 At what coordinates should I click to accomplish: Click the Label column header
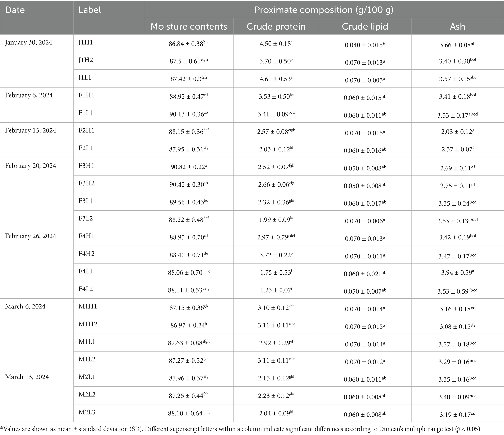pos(90,10)
